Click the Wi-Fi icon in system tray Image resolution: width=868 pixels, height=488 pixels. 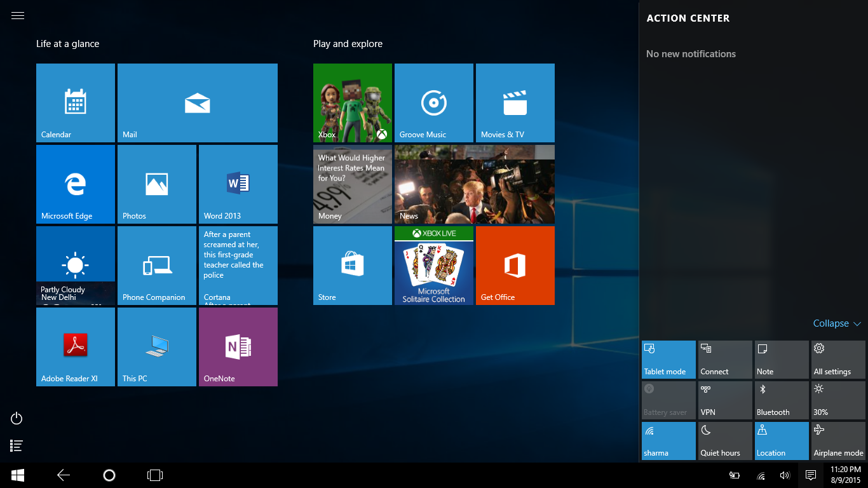click(x=761, y=475)
